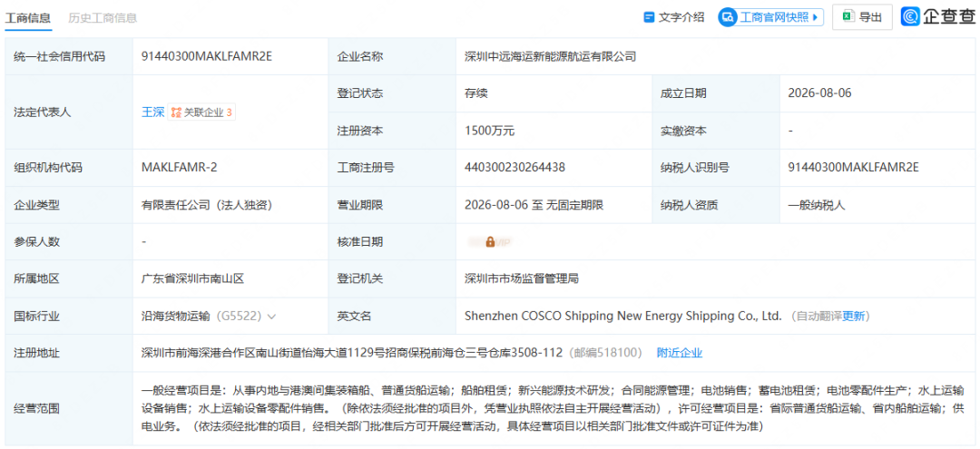Click the 导出 export button
This screenshot has width=980, height=449.
862,17
